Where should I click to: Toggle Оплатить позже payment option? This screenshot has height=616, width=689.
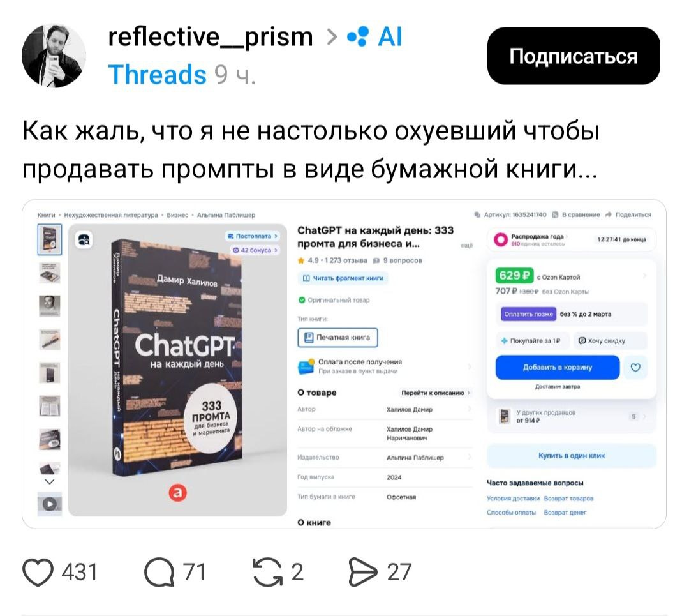click(528, 314)
